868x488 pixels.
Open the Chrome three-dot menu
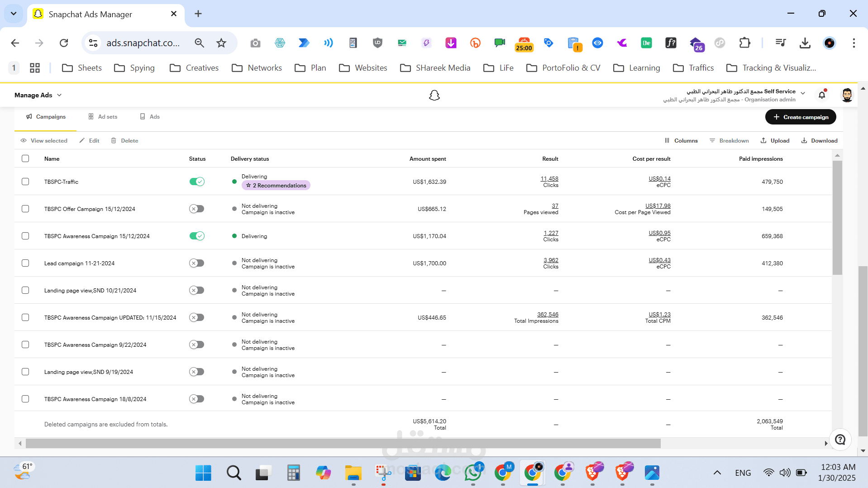(x=854, y=43)
